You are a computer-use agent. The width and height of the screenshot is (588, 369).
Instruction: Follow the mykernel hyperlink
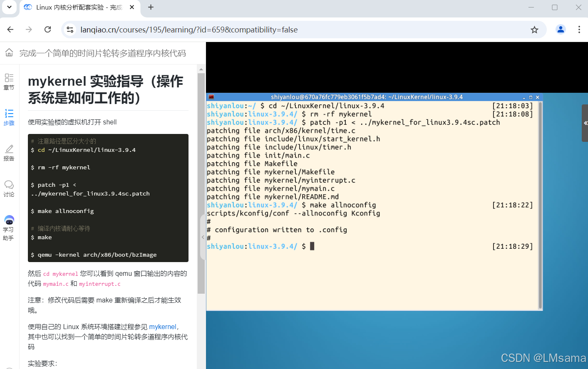[162, 327]
